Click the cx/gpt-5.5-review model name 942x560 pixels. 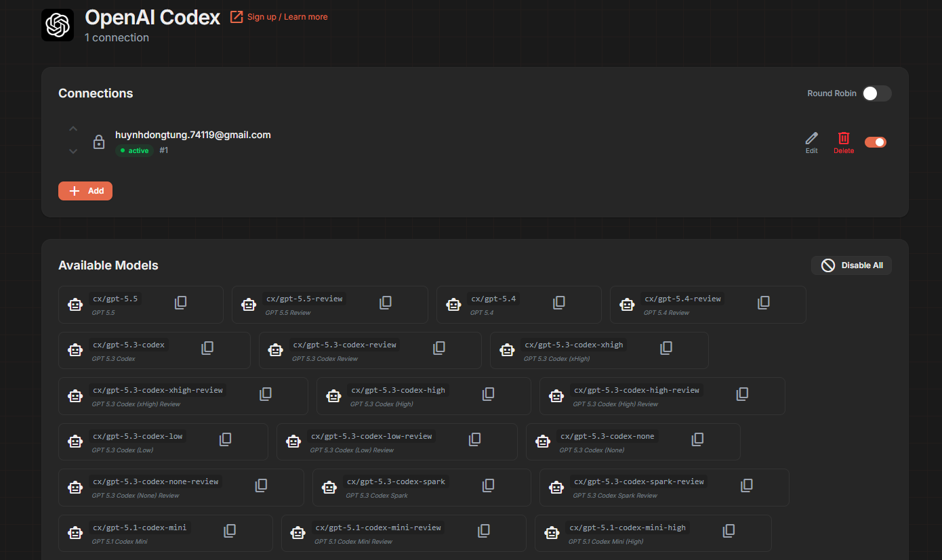click(304, 299)
